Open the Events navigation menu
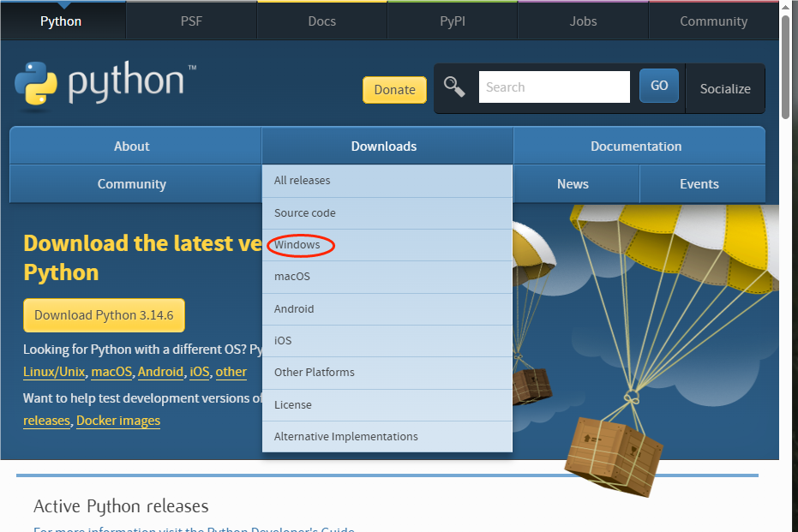 point(702,183)
